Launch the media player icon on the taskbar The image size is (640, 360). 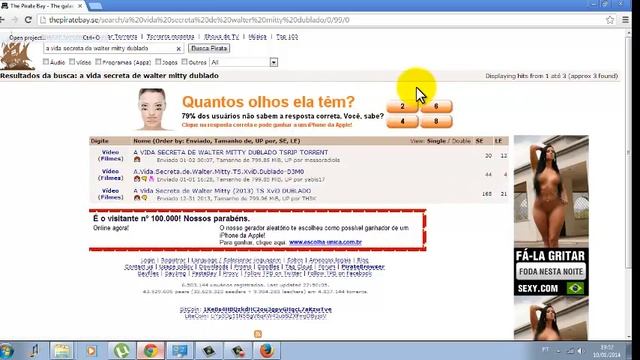[x=91, y=351]
